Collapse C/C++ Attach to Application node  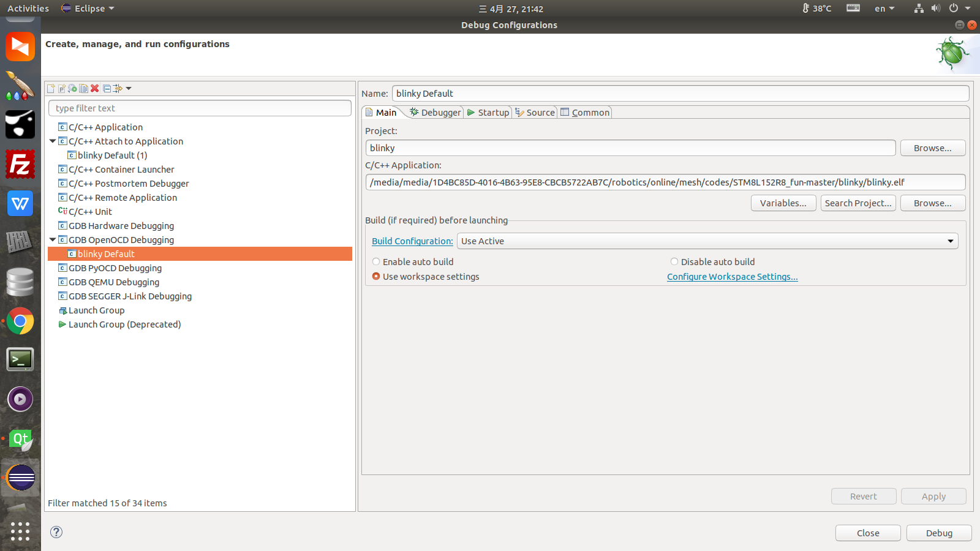pyautogui.click(x=53, y=141)
